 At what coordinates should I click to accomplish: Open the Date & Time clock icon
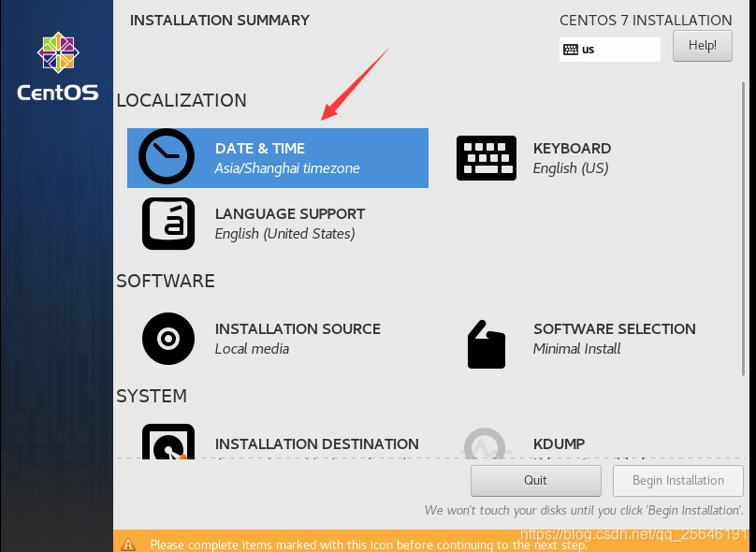167,156
